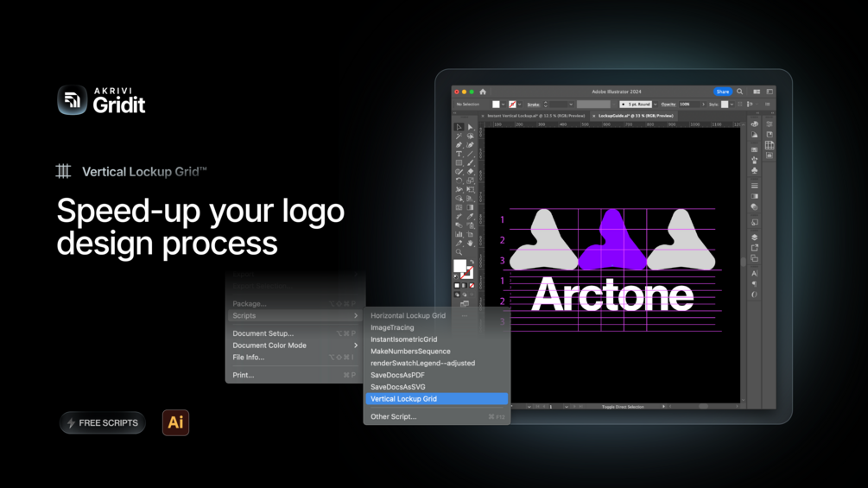868x488 pixels.
Task: Select the Selection arrow tool
Action: [459, 127]
